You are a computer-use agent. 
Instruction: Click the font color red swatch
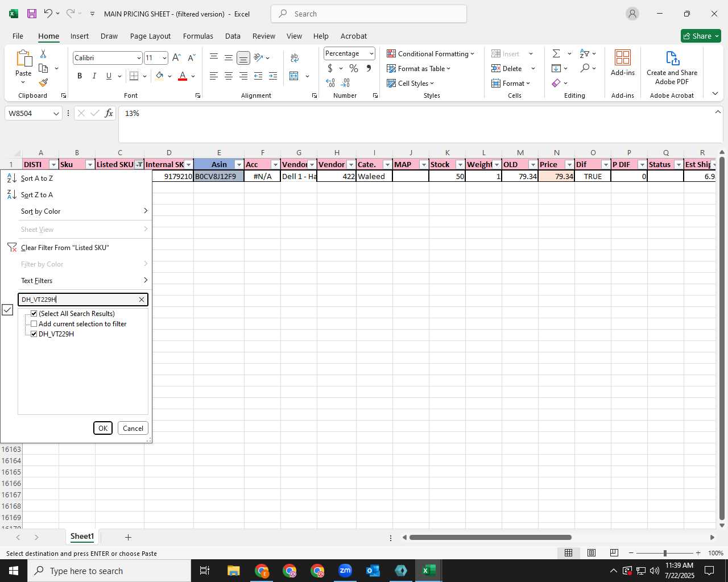(183, 76)
